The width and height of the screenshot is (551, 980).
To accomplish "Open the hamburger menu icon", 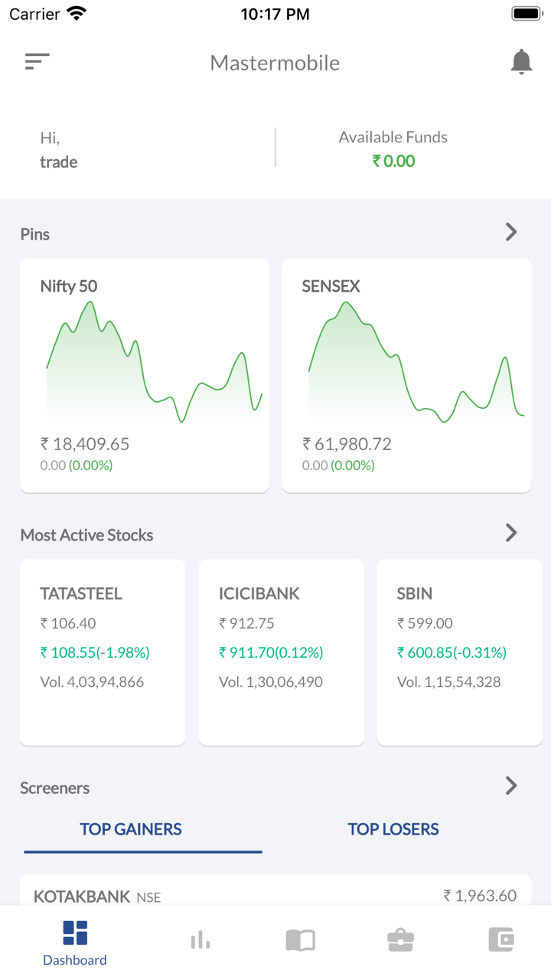I will [x=37, y=62].
